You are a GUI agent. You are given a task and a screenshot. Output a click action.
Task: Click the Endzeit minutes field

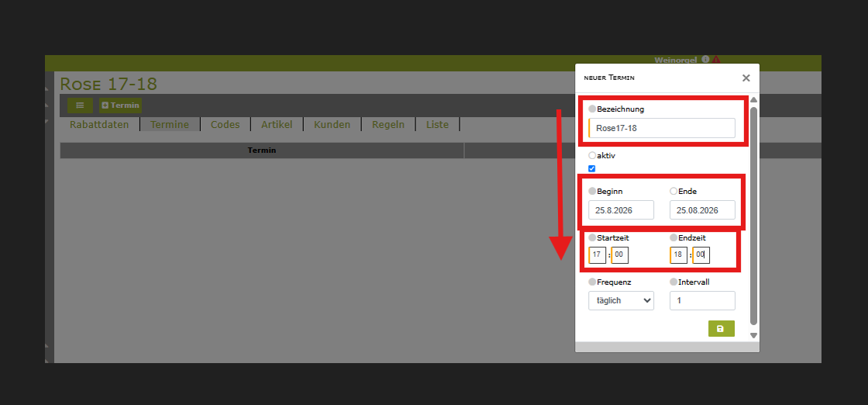[701, 255]
